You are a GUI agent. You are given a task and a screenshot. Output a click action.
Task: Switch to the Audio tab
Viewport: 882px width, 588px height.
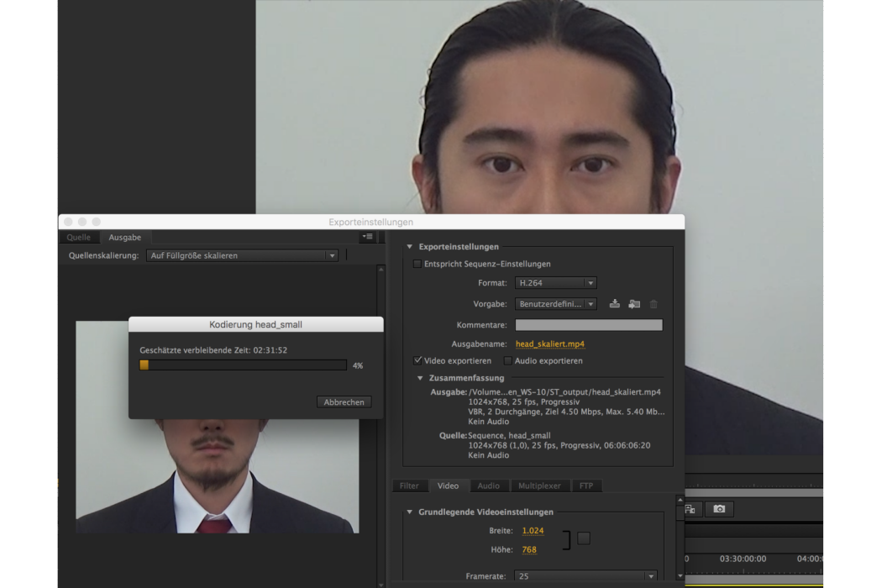click(488, 486)
